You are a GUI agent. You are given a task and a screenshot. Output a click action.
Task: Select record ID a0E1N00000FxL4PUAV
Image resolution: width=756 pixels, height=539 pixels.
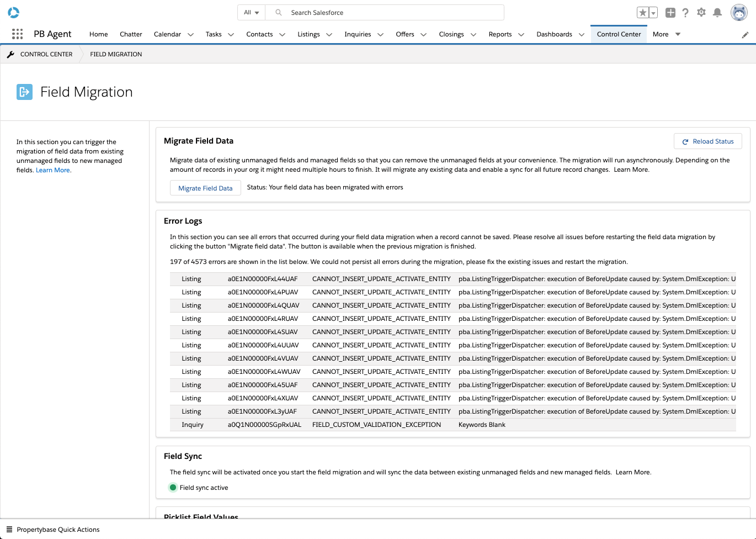tap(263, 292)
